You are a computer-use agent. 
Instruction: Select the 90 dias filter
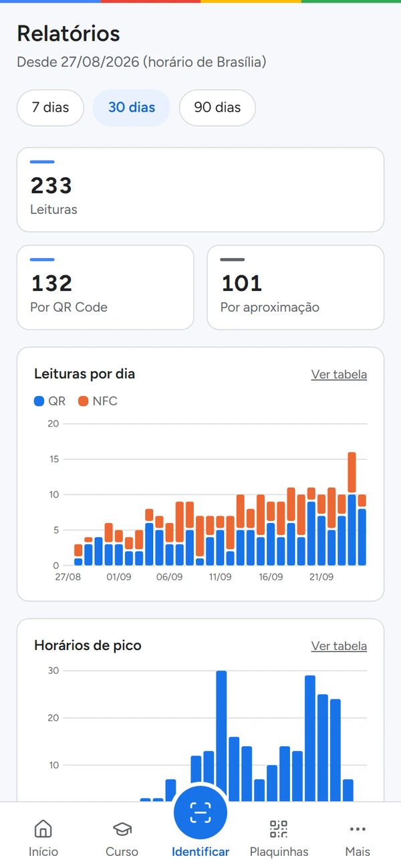coord(217,108)
